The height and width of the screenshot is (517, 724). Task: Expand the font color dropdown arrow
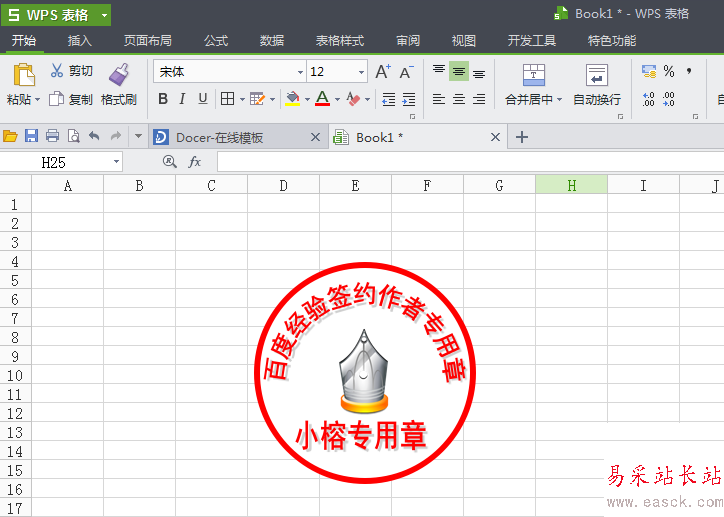pyautogui.click(x=338, y=99)
